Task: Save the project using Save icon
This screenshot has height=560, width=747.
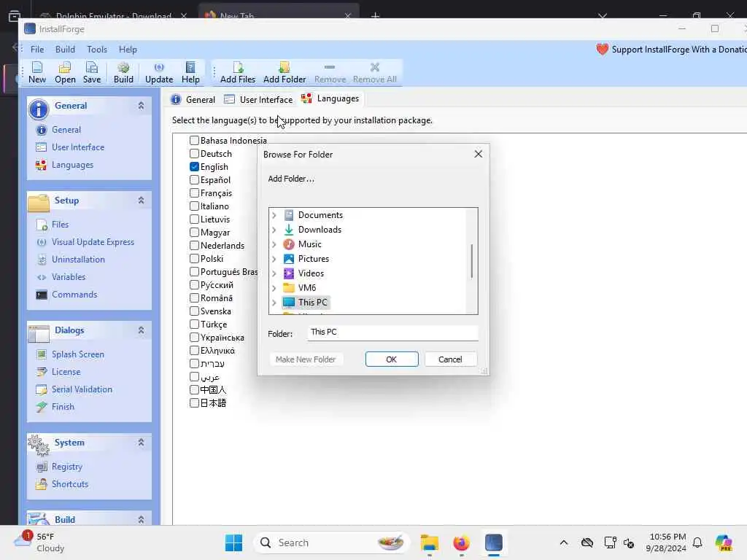Action: tap(91, 72)
